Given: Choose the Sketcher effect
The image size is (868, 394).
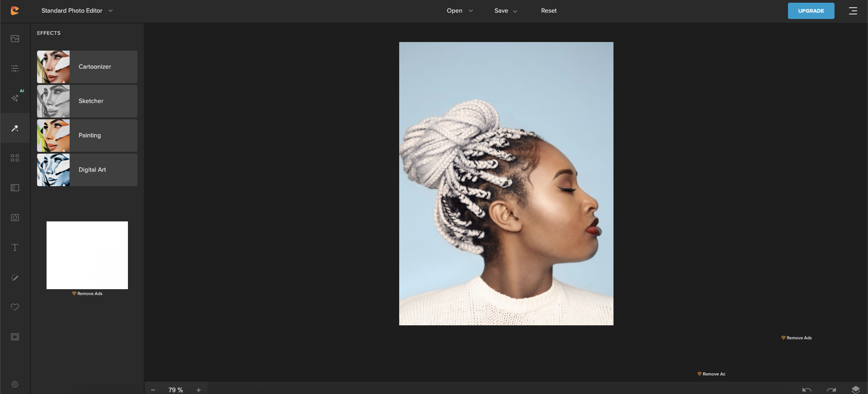Looking at the screenshot, I should click(x=87, y=101).
